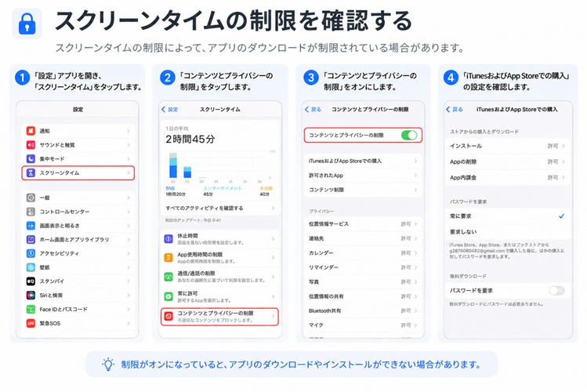Click the プライバシー section header
This screenshot has width=587, height=392.
[321, 211]
